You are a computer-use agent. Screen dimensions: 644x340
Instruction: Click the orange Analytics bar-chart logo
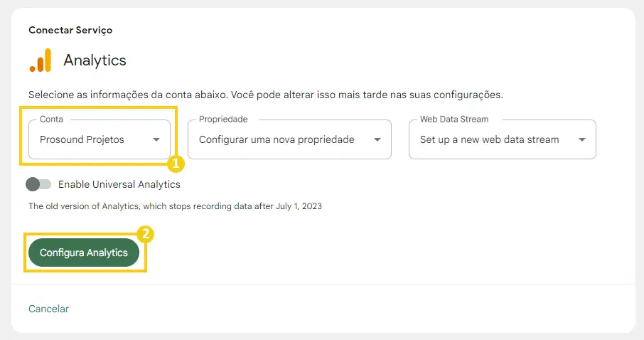(x=41, y=60)
